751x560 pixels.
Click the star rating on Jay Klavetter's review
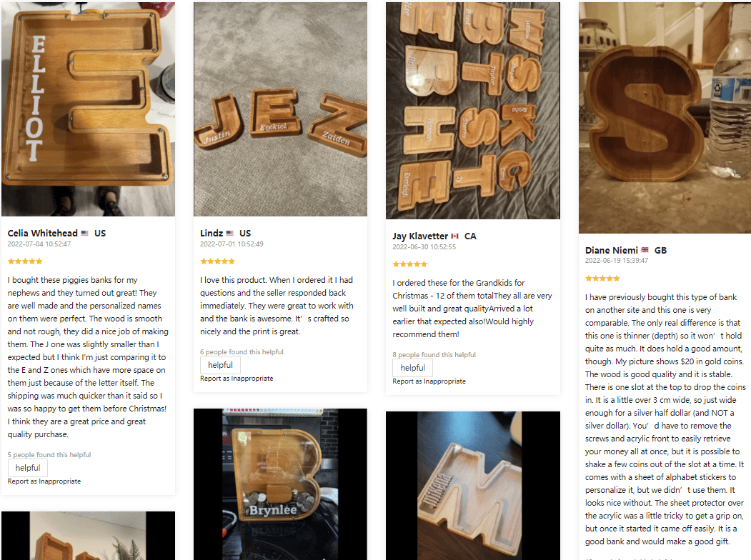tap(409, 264)
